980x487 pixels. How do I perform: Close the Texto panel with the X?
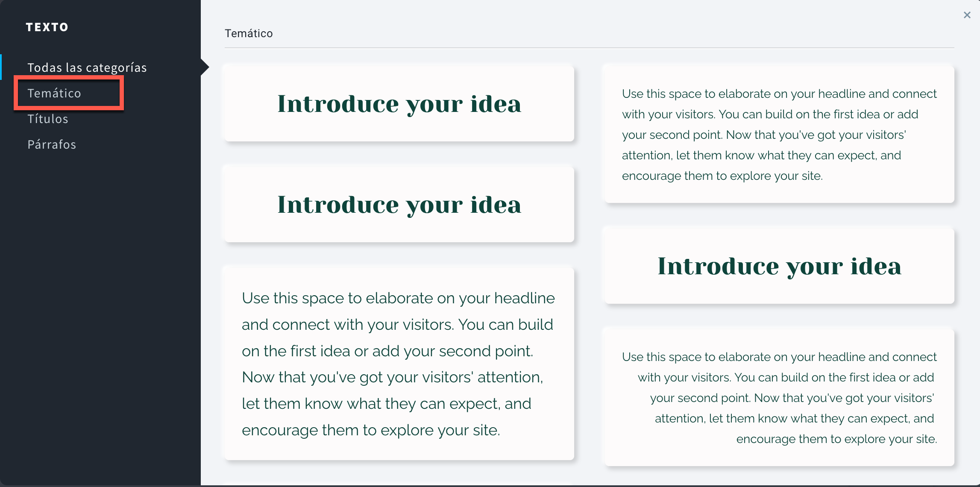click(x=967, y=15)
